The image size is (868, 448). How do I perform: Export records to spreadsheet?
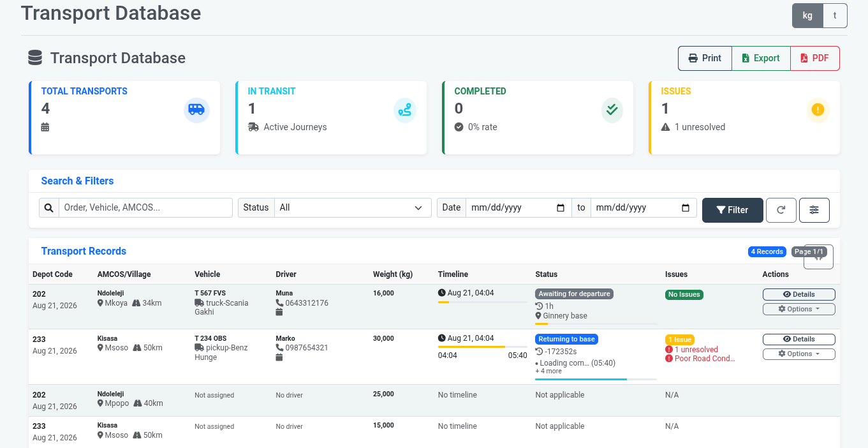click(x=761, y=58)
